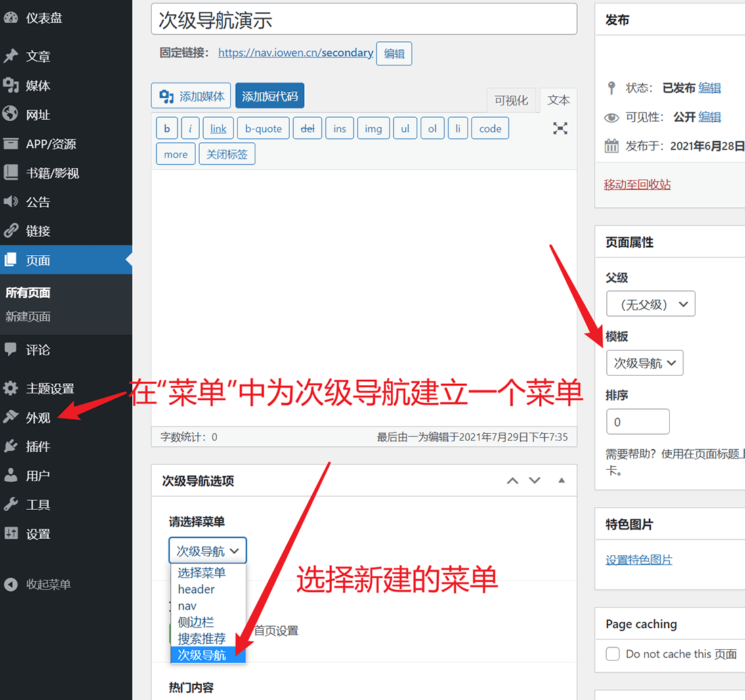
Task: Open the 模板 次级导航 dropdown
Action: (x=645, y=363)
